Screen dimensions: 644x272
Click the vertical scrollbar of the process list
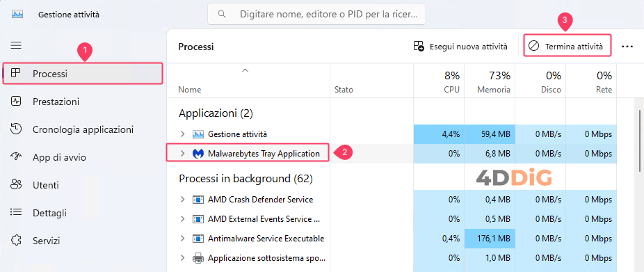click(x=640, y=141)
